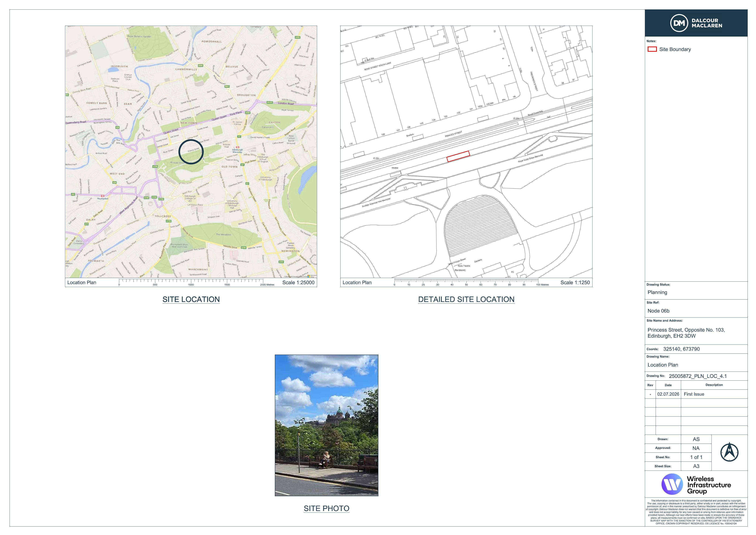Screen dimensions: 756x535
Task: Click the 'NEW TOWN' district label
Action: click(189, 123)
